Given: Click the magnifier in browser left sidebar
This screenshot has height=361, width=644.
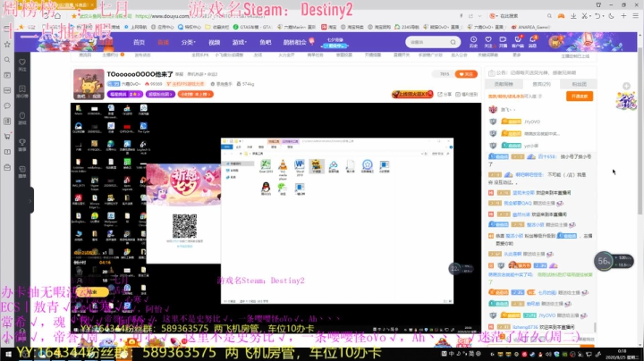Looking at the screenshot, I should 7,60.
